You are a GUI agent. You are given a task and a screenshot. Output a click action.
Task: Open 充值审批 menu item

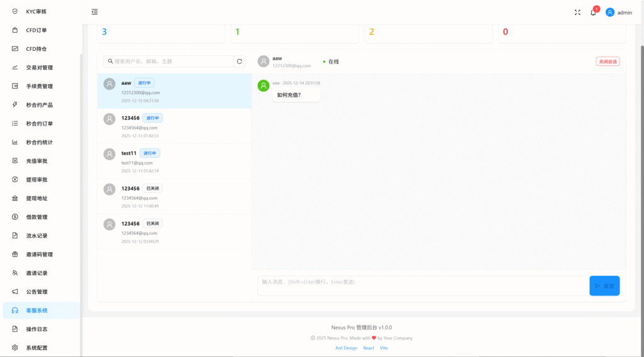[36, 161]
